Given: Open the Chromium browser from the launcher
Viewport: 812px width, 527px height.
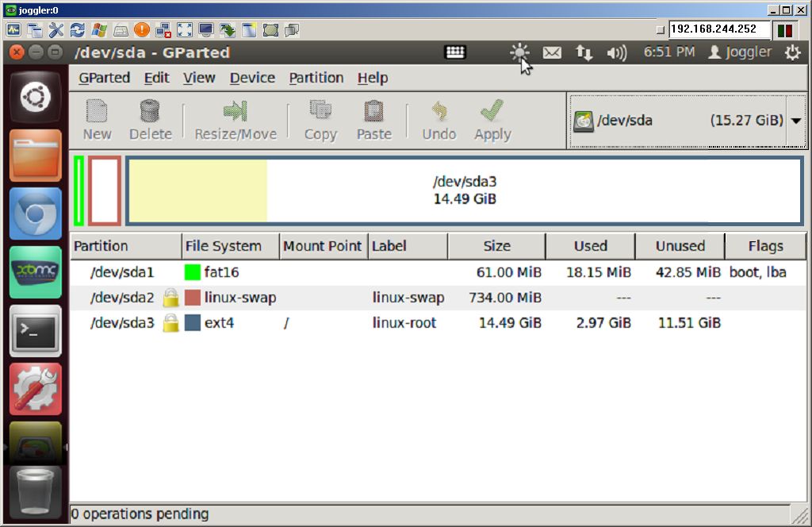Looking at the screenshot, I should tap(35, 213).
